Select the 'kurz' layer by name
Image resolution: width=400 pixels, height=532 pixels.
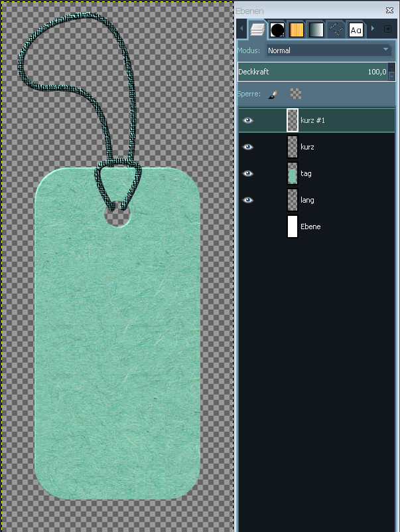307,147
